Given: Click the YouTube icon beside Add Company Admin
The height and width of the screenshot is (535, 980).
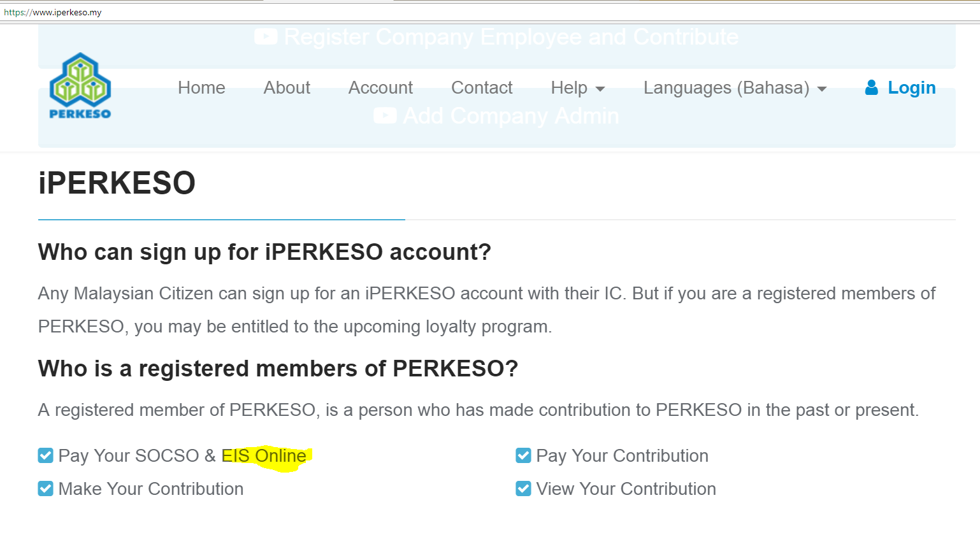Looking at the screenshot, I should (x=385, y=116).
